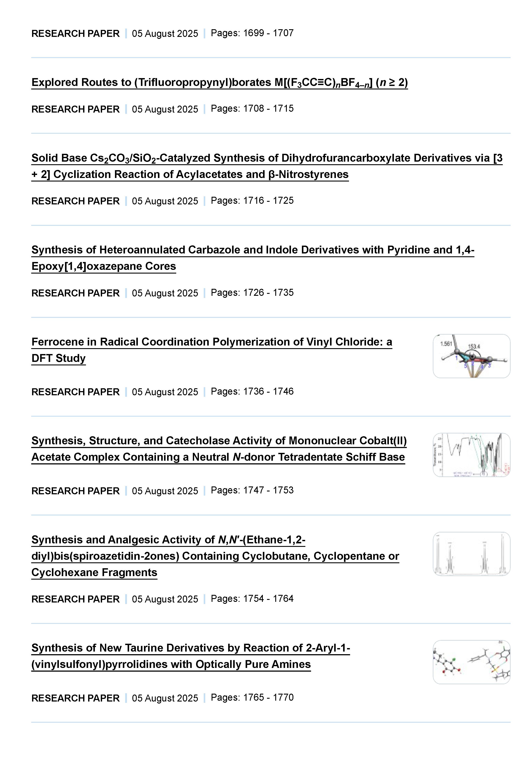
Task: Click the Pages: 1708 - 1715 text
Action: pos(252,109)
